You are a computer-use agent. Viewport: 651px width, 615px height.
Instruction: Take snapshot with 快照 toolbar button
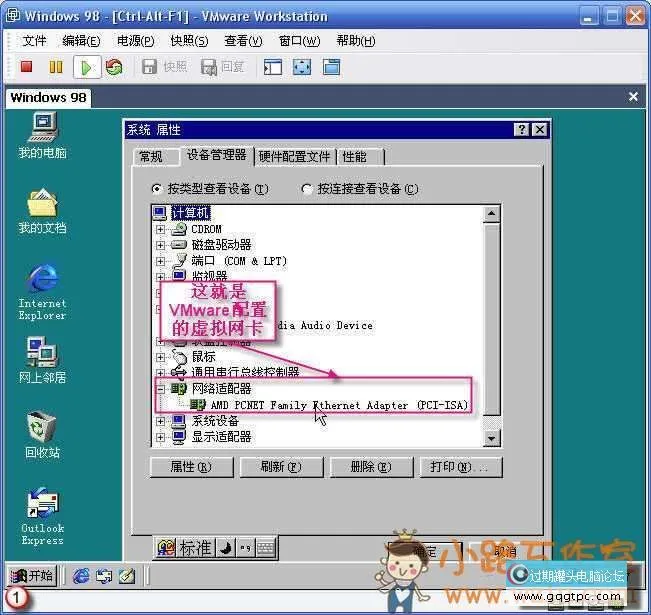pyautogui.click(x=164, y=66)
